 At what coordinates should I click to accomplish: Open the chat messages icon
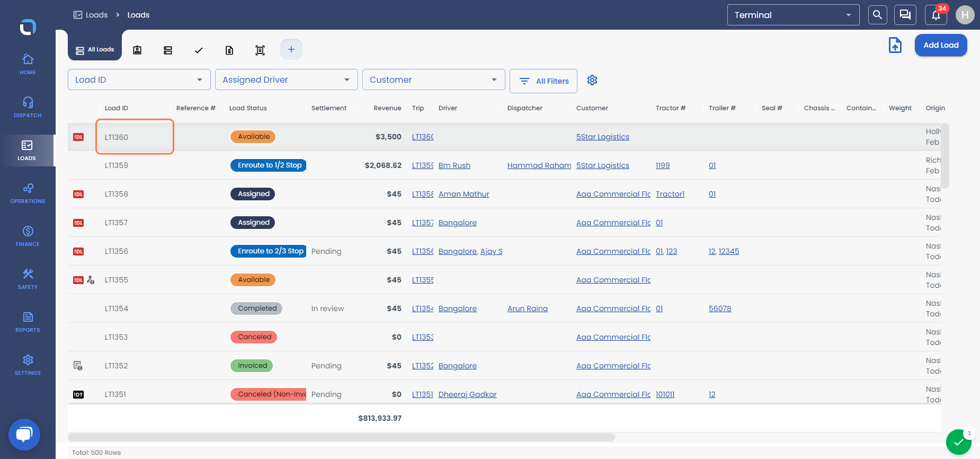[905, 15]
